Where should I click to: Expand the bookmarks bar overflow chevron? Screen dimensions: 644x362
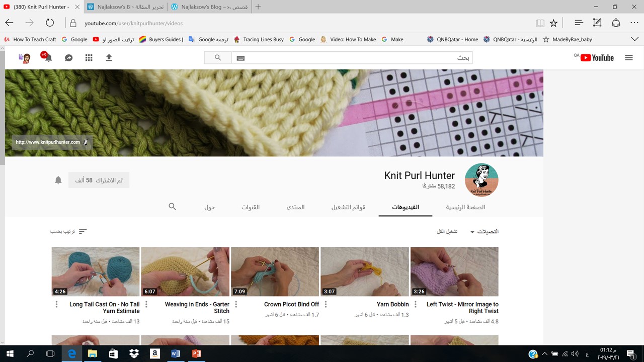634,39
